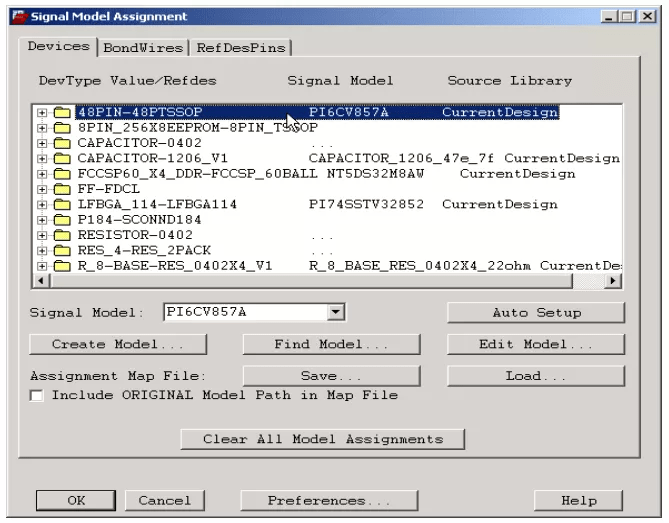Screen dimensions: 669x523
Task: Click the folder icon for R_8-BASE-RES_0402X4_V1
Action: (62, 266)
